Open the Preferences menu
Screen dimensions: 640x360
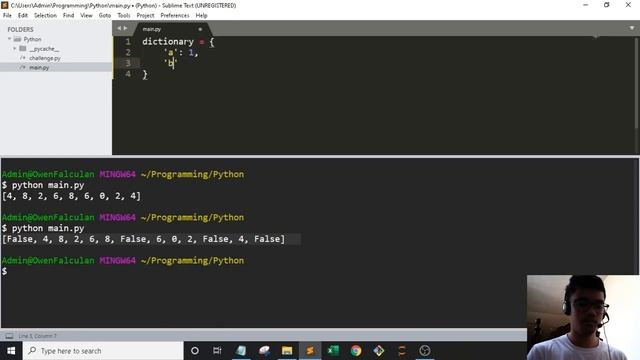coord(175,16)
